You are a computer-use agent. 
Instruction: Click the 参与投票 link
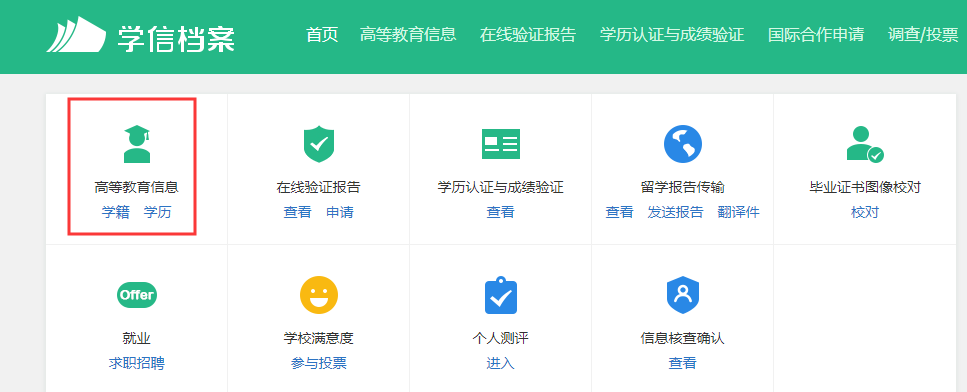click(x=319, y=364)
